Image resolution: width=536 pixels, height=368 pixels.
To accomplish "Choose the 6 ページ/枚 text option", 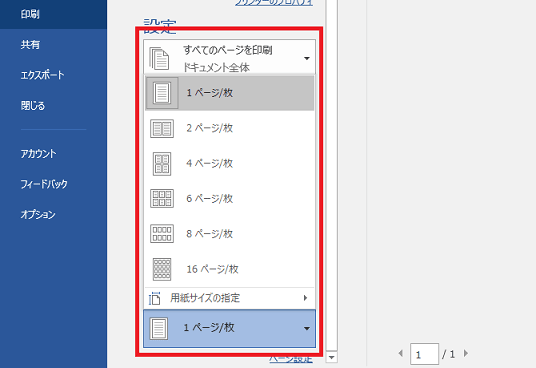I will pos(210,199).
